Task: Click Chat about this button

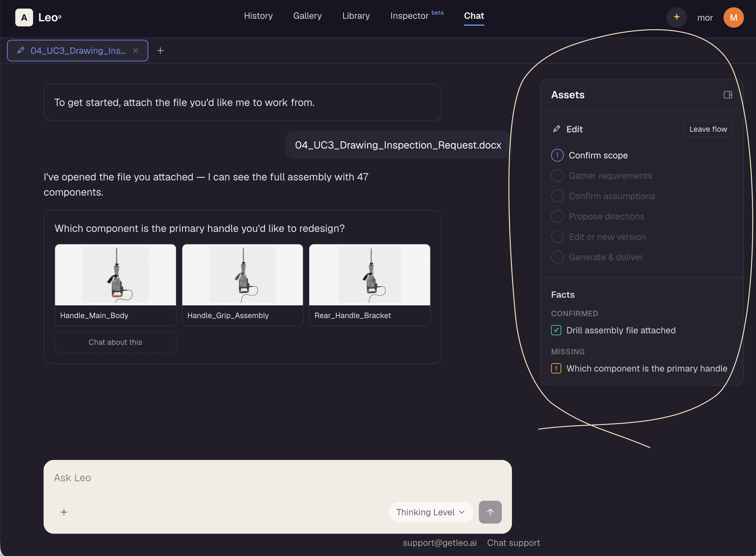Action: 115,342
